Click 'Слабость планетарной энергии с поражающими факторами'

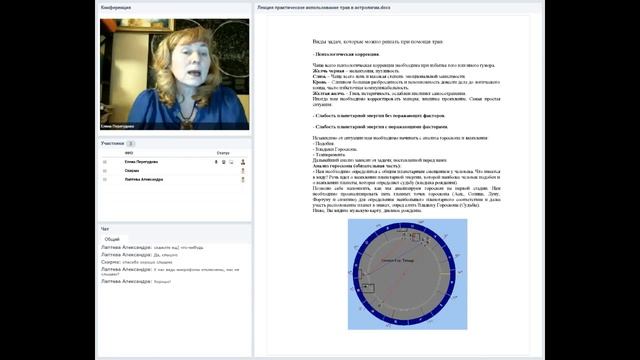(380, 127)
